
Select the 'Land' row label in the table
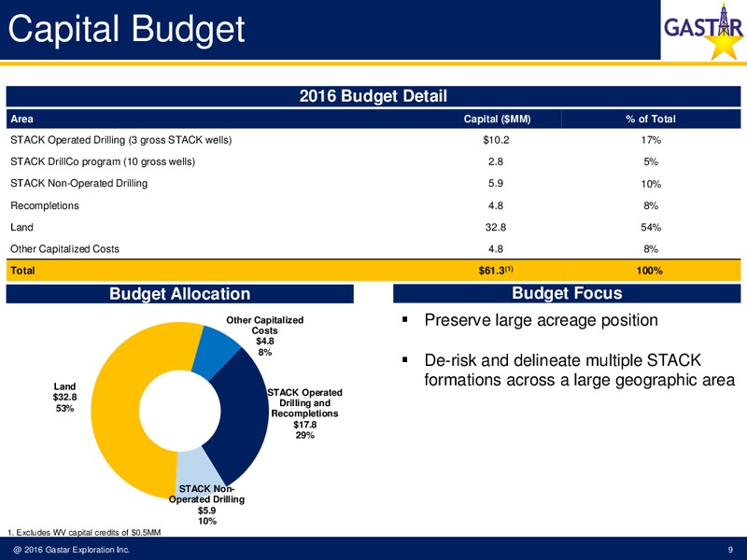pos(21,227)
